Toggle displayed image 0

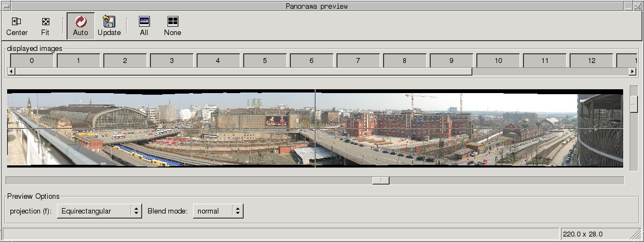pyautogui.click(x=32, y=60)
